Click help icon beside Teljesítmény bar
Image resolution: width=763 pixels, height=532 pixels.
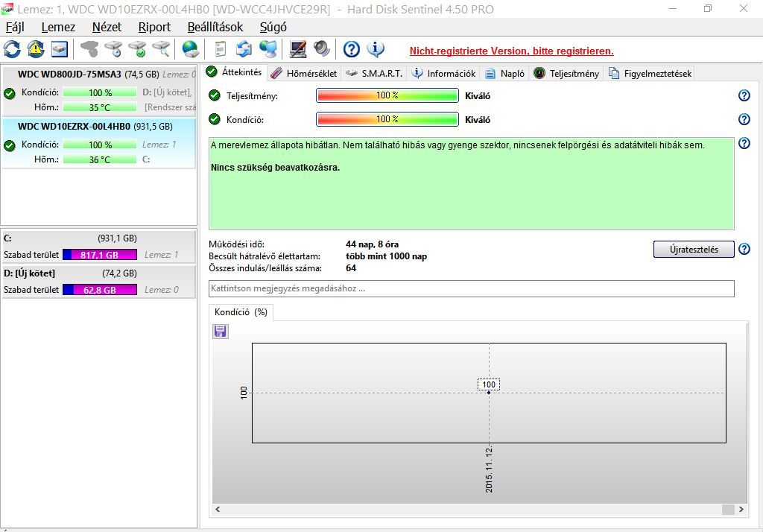[x=744, y=95]
